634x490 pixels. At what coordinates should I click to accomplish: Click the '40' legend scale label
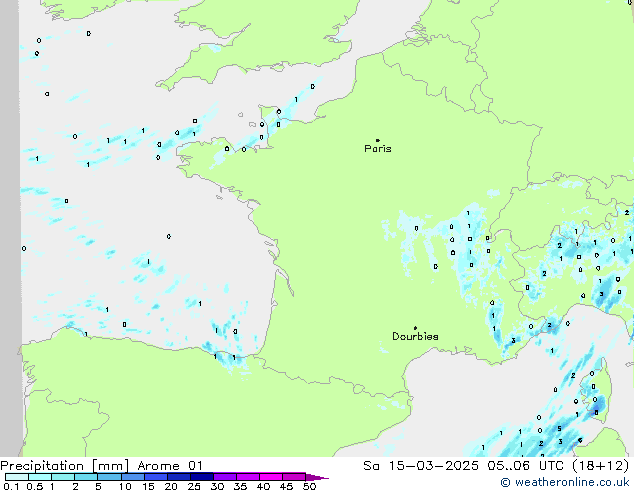[263, 486]
